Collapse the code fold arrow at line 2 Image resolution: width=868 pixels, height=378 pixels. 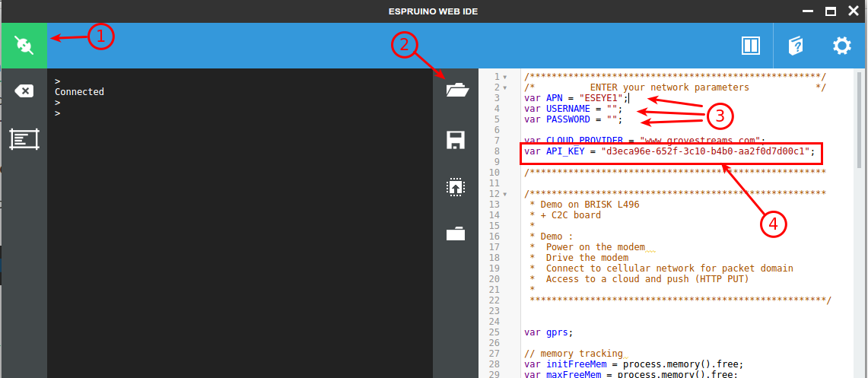(505, 87)
